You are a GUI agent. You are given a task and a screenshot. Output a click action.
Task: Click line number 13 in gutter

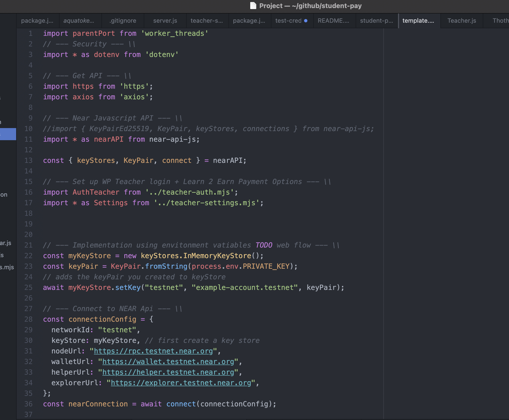coord(29,160)
